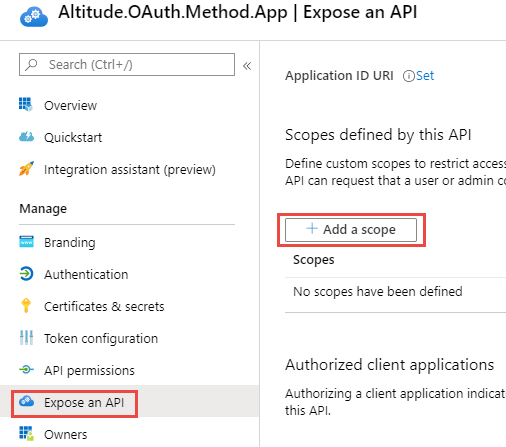Click the API permissions icon
The image size is (506, 447).
pos(26,370)
